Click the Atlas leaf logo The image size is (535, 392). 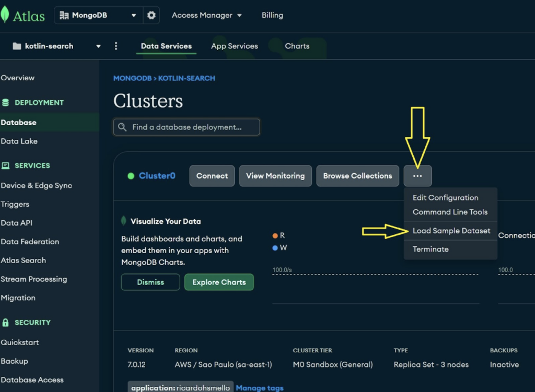click(x=5, y=15)
